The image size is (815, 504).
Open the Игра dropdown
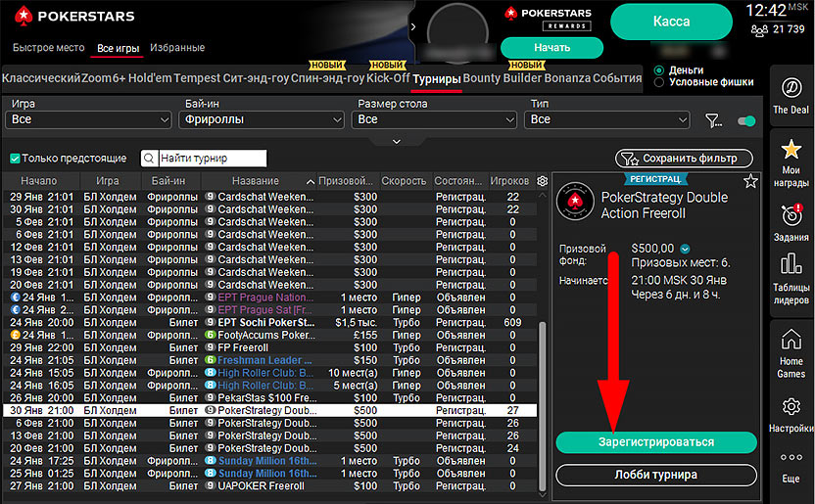[x=88, y=120]
